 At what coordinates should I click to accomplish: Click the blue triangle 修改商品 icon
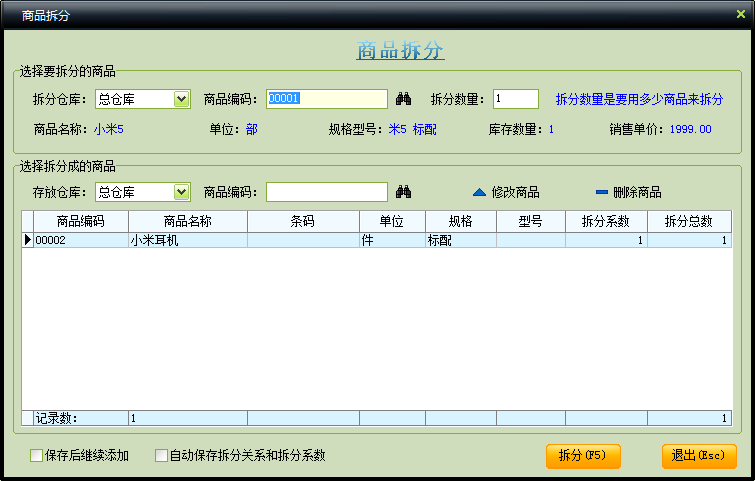pyautogui.click(x=479, y=192)
